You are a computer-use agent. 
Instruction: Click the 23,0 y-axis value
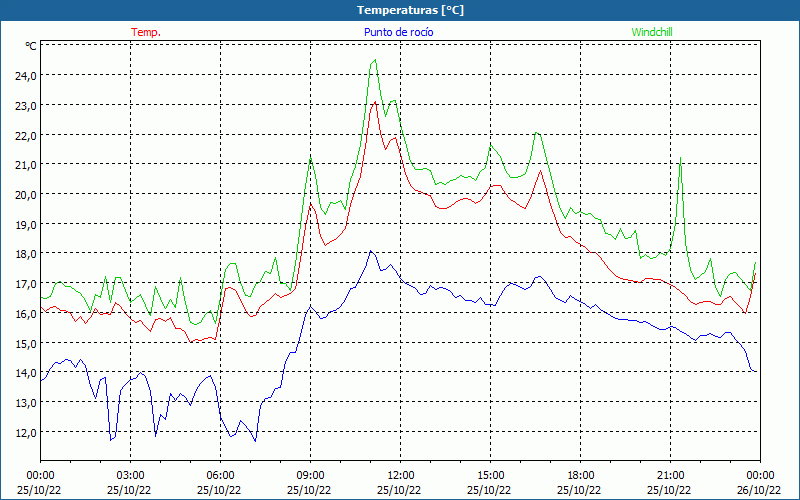click(x=26, y=106)
